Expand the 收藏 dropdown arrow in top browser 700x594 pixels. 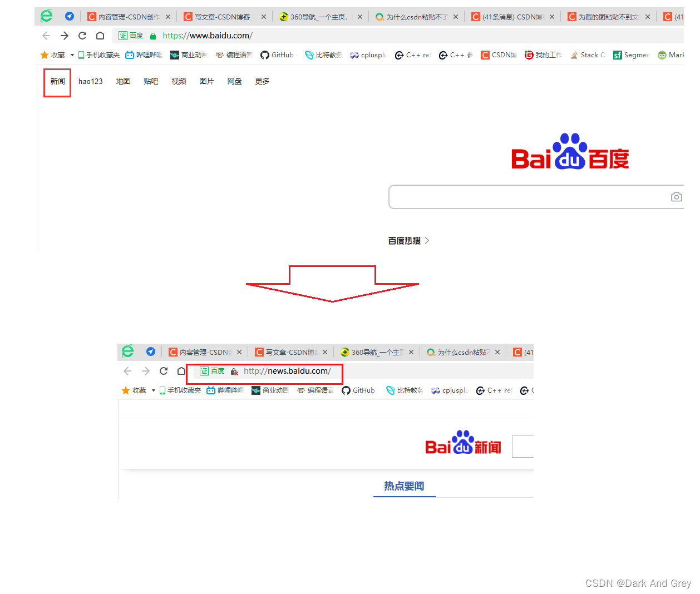pyautogui.click(x=72, y=55)
